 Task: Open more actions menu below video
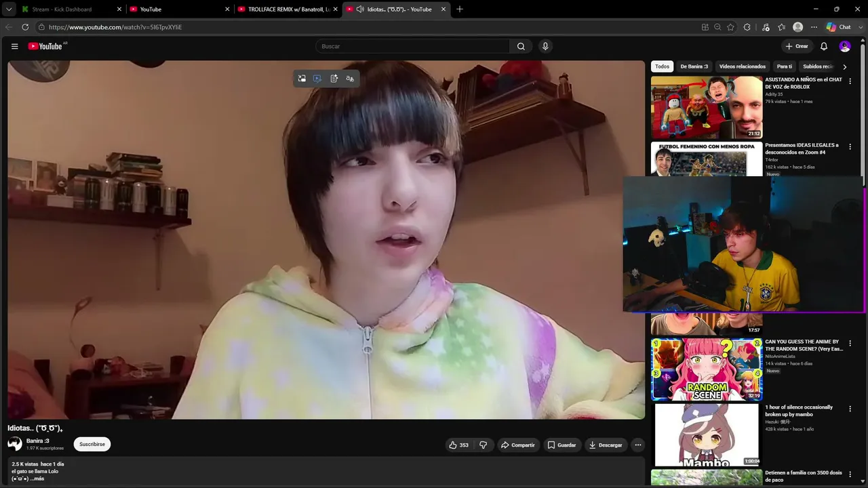pyautogui.click(x=637, y=445)
